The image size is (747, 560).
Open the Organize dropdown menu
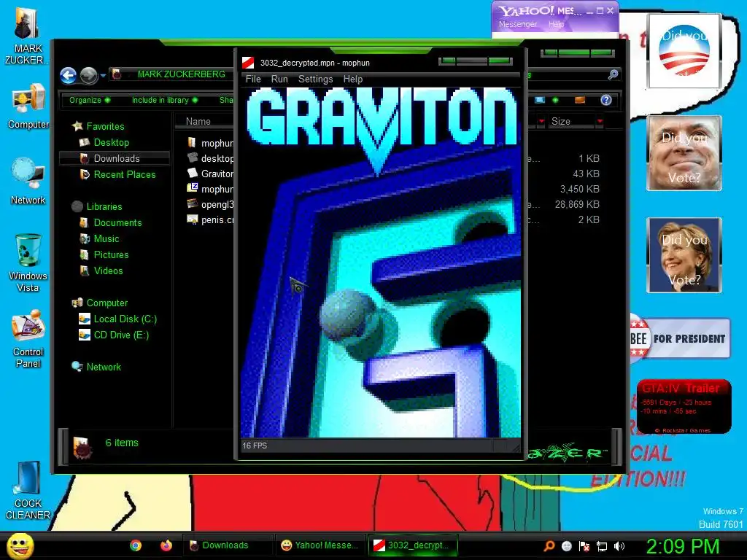pos(90,100)
